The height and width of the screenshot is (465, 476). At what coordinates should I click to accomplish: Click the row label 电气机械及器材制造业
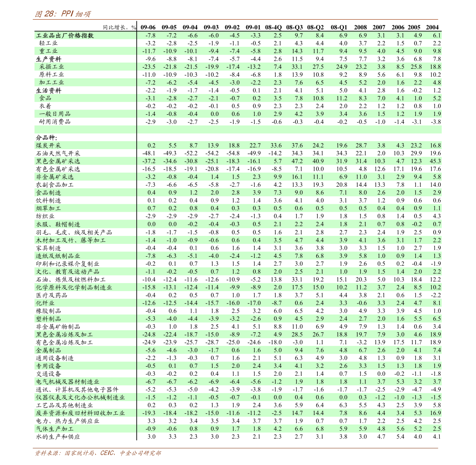click(x=68, y=382)
